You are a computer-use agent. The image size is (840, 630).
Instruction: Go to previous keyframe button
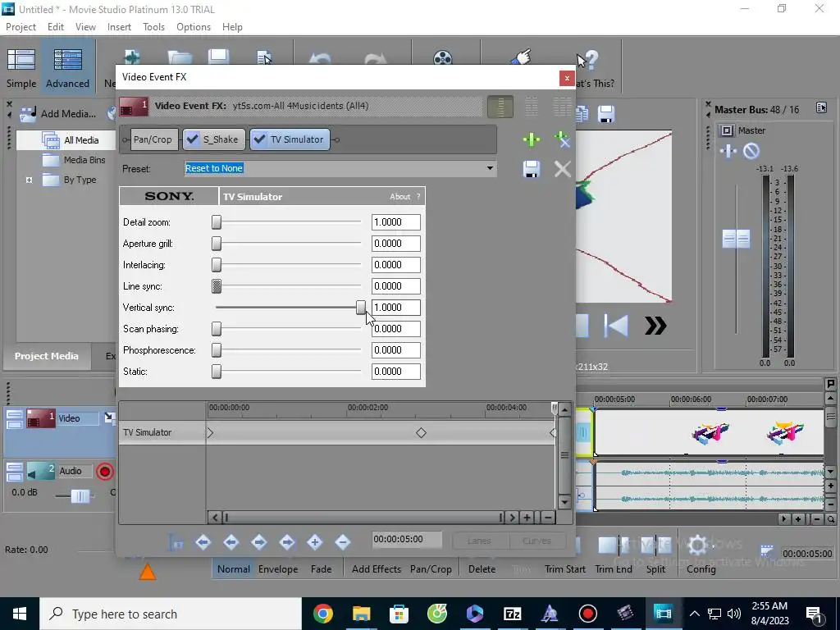pos(231,542)
